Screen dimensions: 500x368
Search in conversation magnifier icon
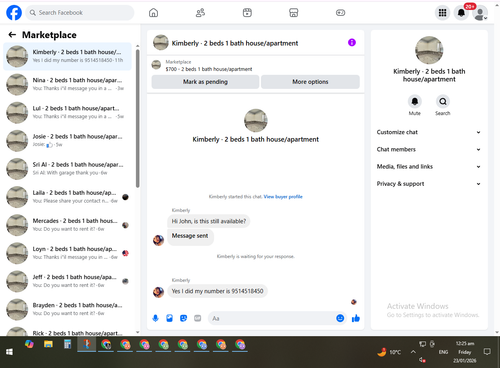point(443,101)
